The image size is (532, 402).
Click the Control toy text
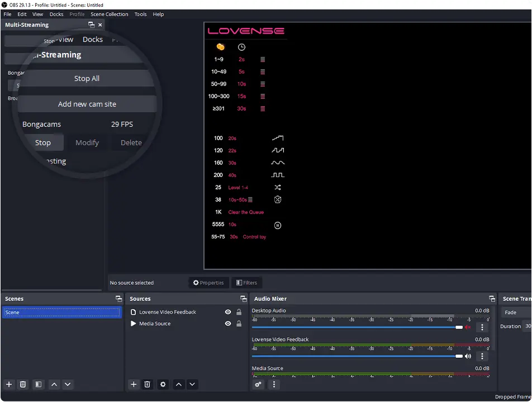click(x=254, y=237)
